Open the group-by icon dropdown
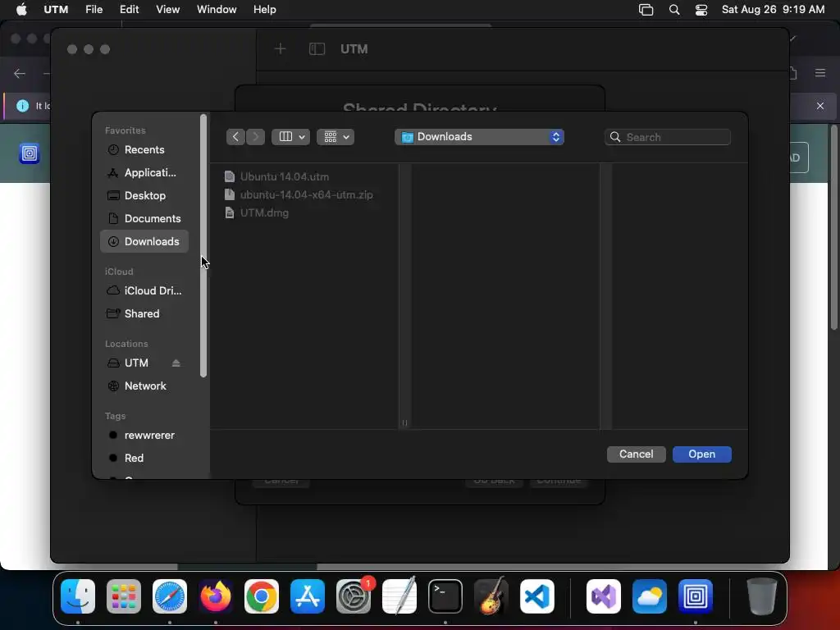840x630 pixels. click(x=336, y=137)
